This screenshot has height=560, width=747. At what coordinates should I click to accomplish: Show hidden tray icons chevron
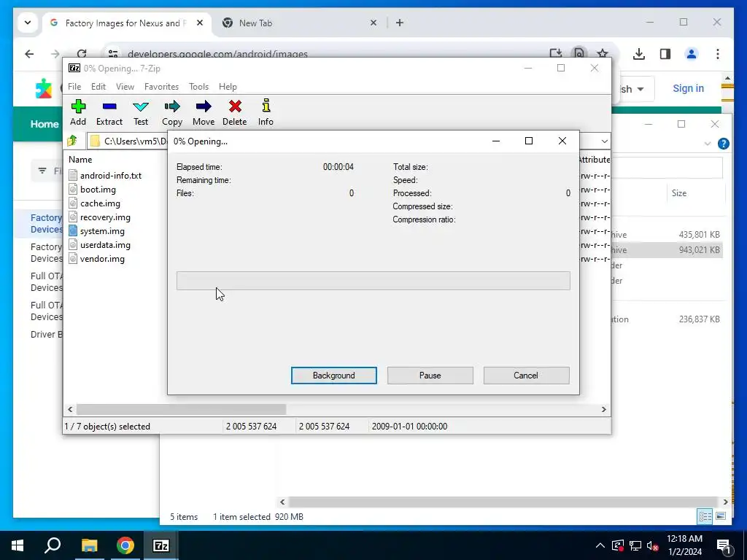point(600,545)
